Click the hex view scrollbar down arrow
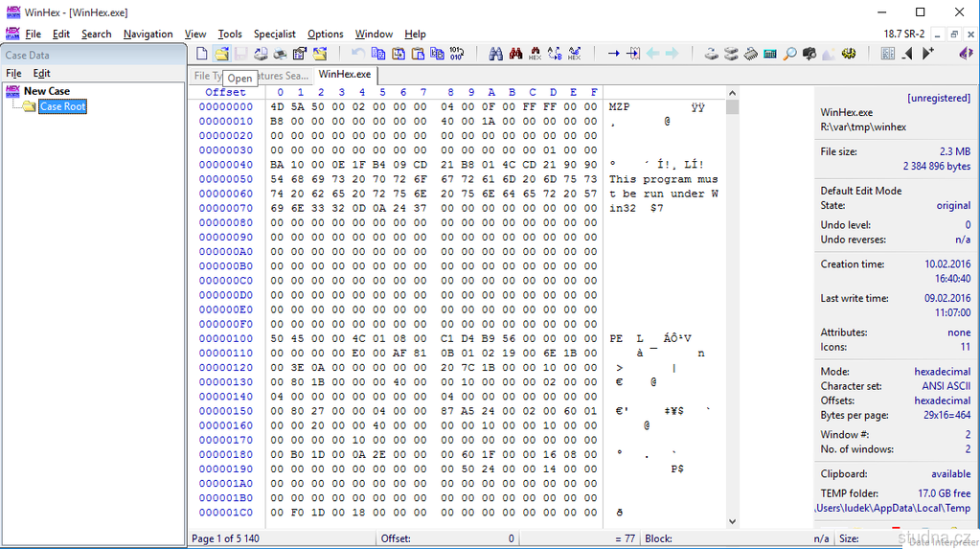The width and height of the screenshot is (980, 549). (x=733, y=521)
